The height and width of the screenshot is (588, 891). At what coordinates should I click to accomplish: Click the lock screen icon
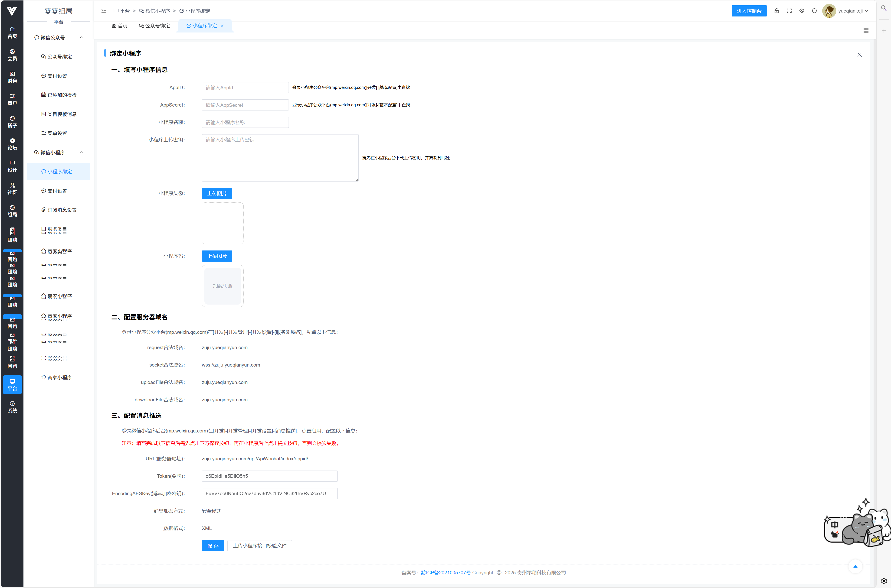coord(776,11)
